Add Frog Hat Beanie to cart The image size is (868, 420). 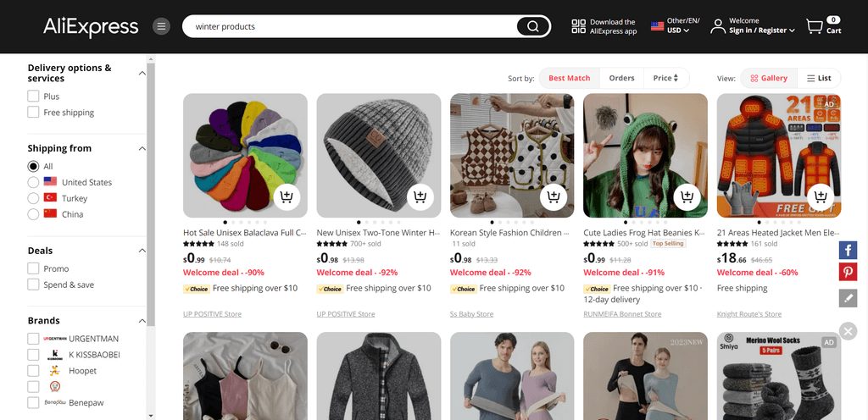687,196
